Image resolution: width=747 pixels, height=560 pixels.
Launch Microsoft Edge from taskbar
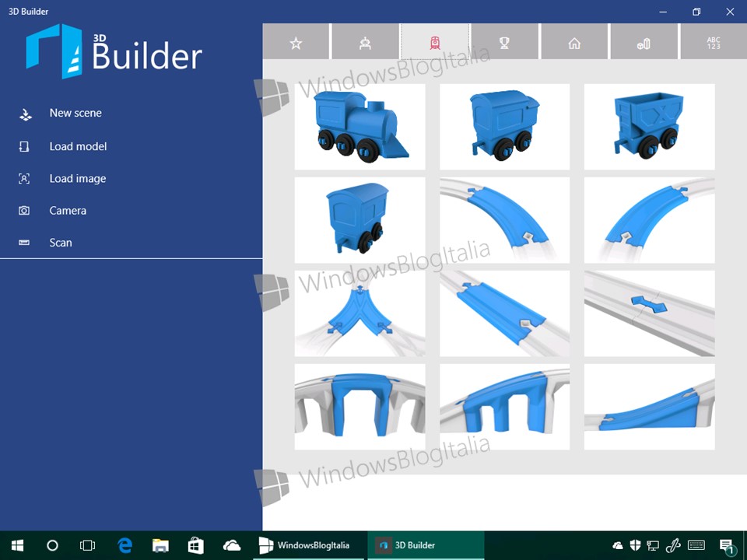[124, 545]
